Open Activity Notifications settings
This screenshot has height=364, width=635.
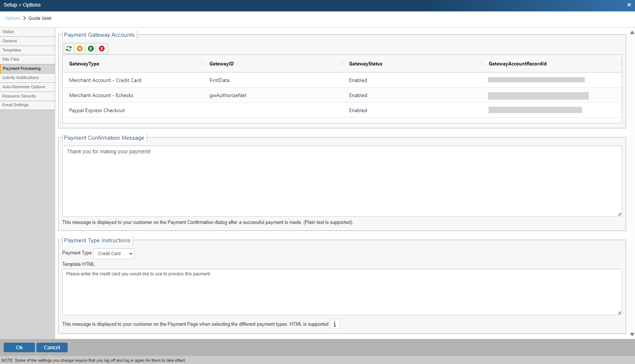[27, 78]
